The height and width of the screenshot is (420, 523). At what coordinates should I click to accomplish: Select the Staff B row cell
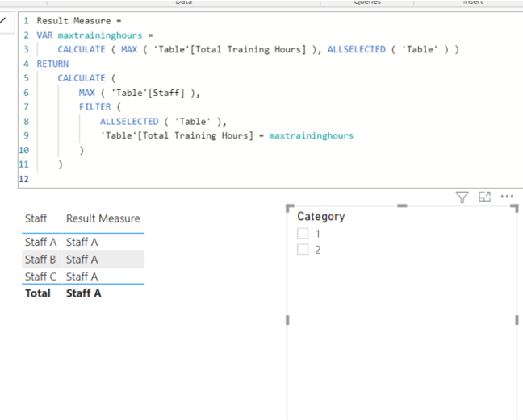40,259
